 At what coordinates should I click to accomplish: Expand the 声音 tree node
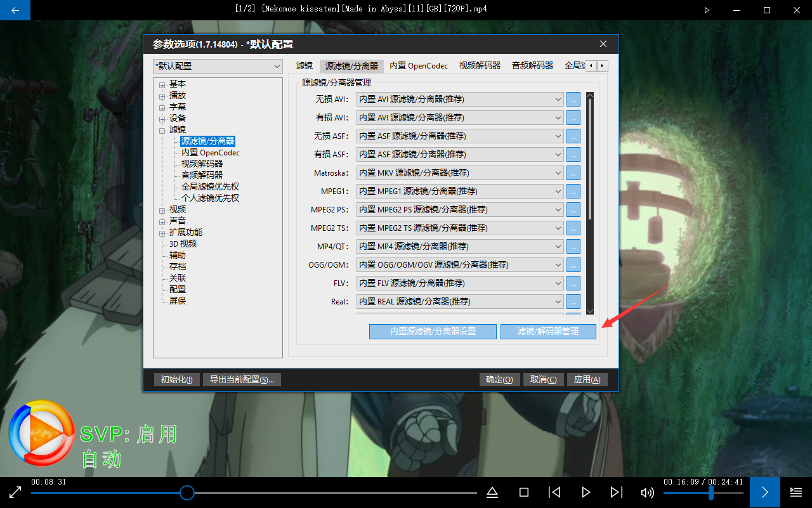coord(162,221)
